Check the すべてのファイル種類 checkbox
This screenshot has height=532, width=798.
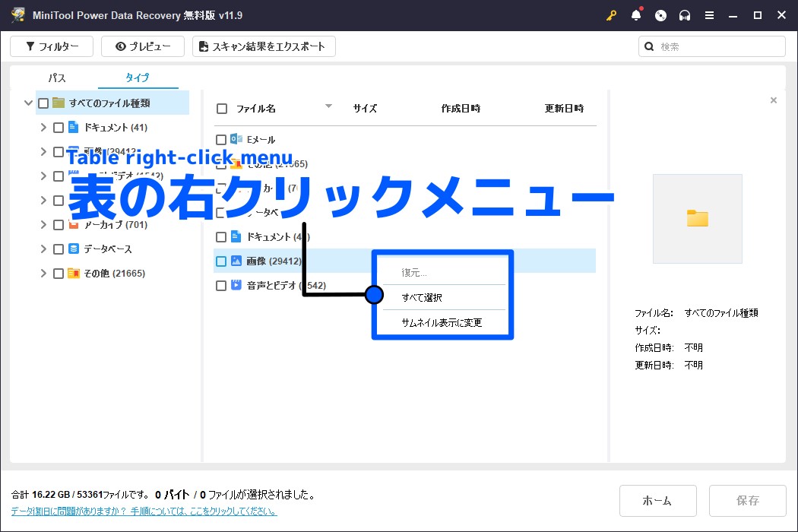[x=43, y=103]
